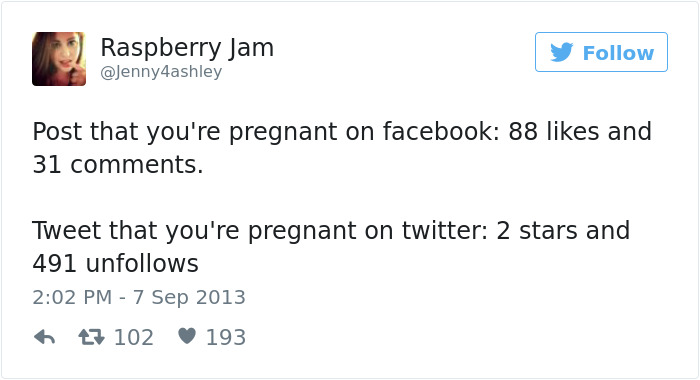
Task: View the 193 likes count
Action: pos(226,338)
